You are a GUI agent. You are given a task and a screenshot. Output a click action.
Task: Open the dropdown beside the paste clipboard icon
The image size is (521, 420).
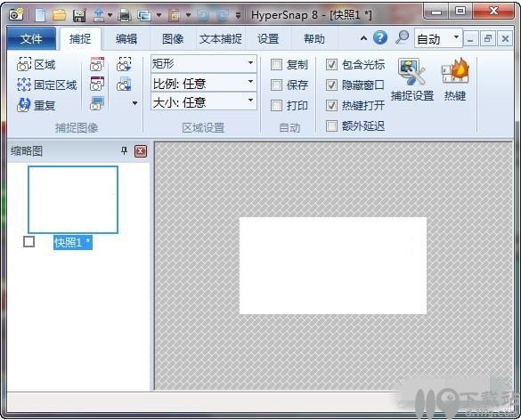(188, 15)
